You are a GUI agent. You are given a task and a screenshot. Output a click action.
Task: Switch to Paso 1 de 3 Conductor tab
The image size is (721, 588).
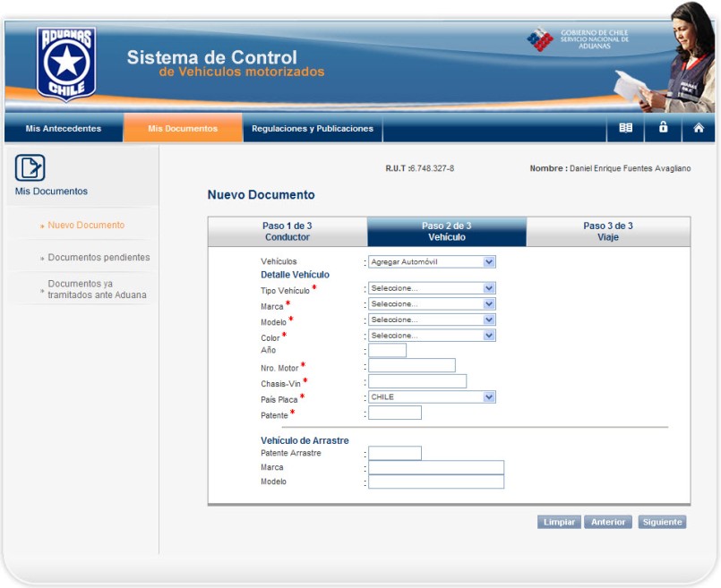288,232
